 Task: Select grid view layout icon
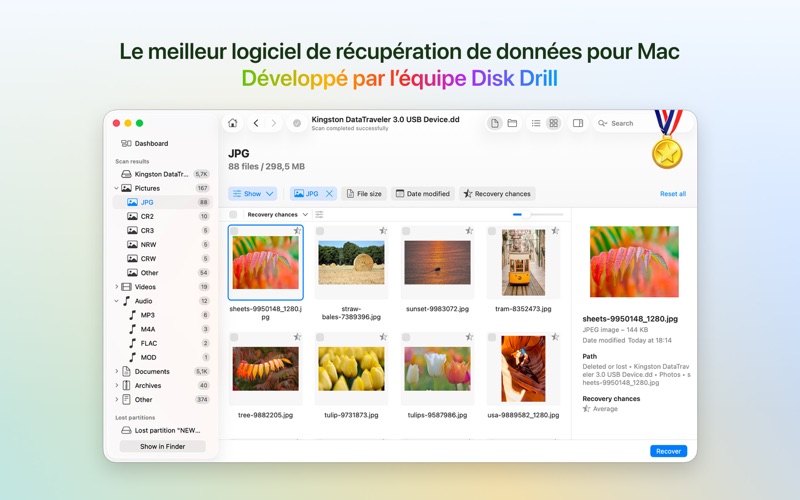(x=554, y=123)
